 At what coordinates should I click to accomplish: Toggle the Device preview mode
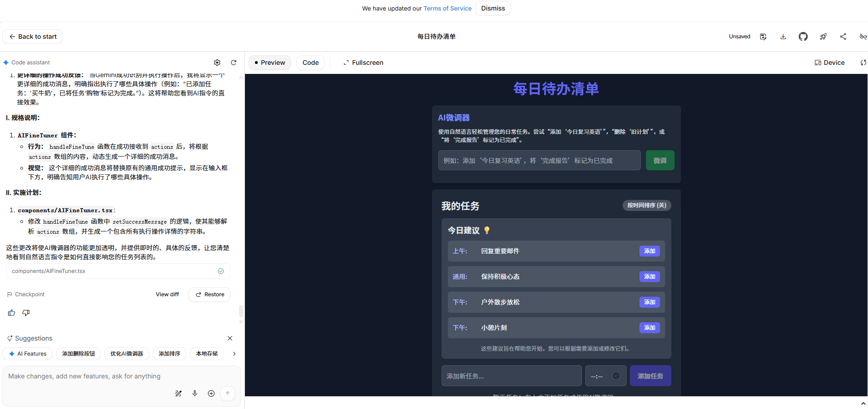tap(829, 63)
